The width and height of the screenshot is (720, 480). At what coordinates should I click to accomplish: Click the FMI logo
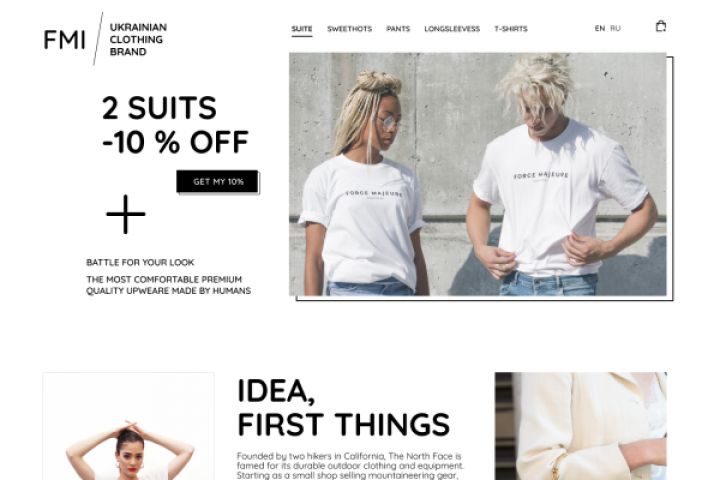[64, 40]
